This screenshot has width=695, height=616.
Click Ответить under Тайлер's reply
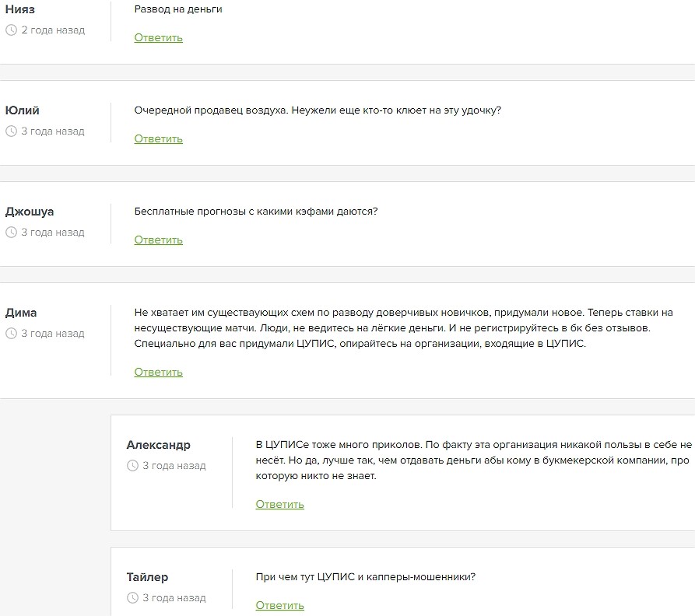279,605
